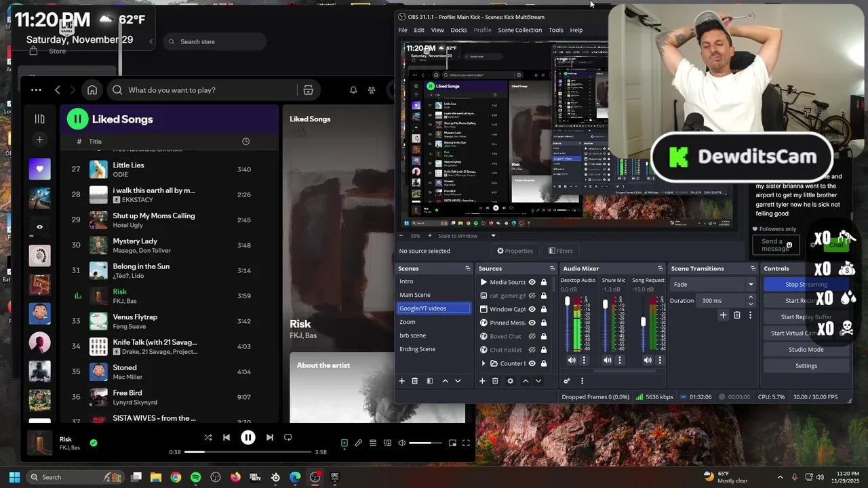Collapse Your Library in Spotify sidebar
Screen dimensions: 868x488
coord(39,119)
